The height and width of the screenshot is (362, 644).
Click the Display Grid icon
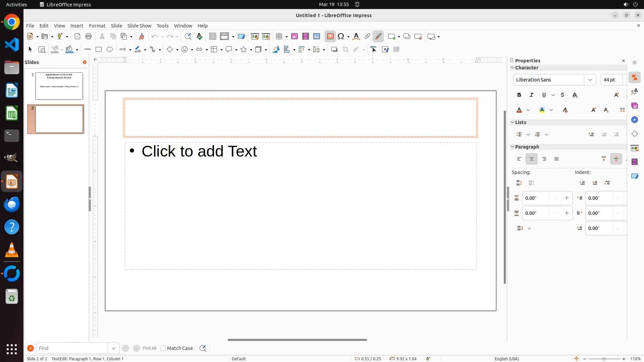pos(212,37)
